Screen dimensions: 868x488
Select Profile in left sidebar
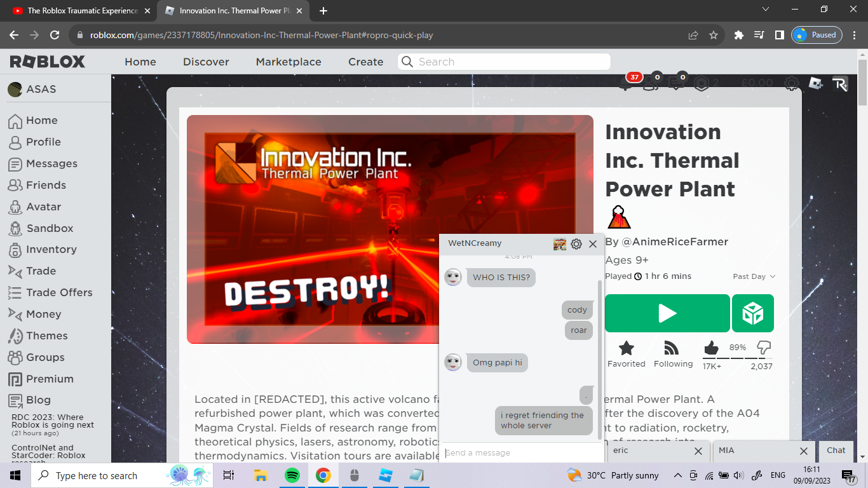(34, 142)
